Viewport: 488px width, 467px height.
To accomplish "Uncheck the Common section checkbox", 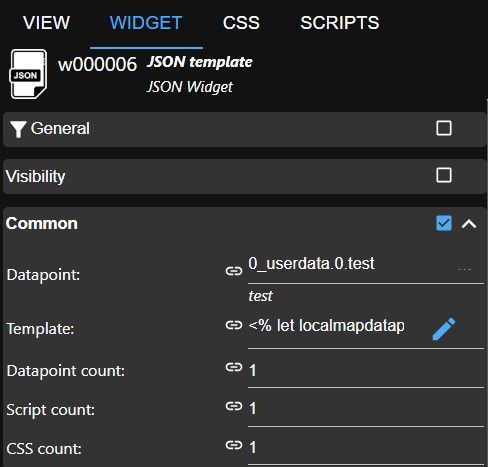I will coord(444,223).
